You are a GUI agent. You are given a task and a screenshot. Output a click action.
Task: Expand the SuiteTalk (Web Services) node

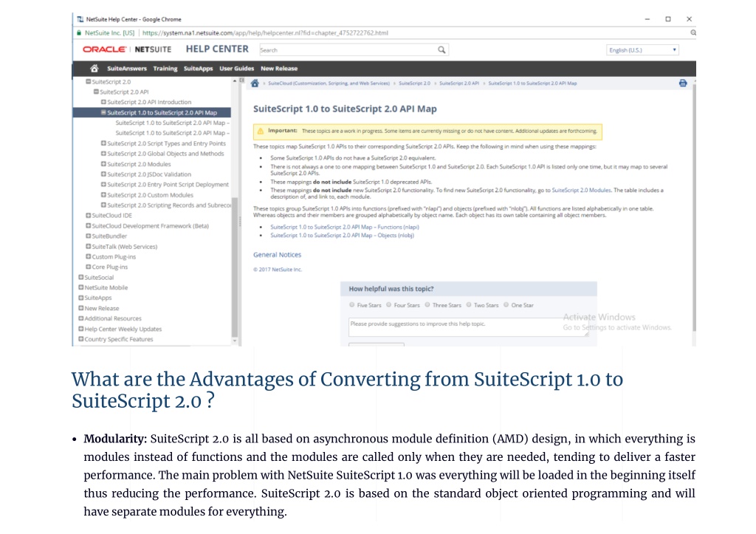tap(89, 247)
